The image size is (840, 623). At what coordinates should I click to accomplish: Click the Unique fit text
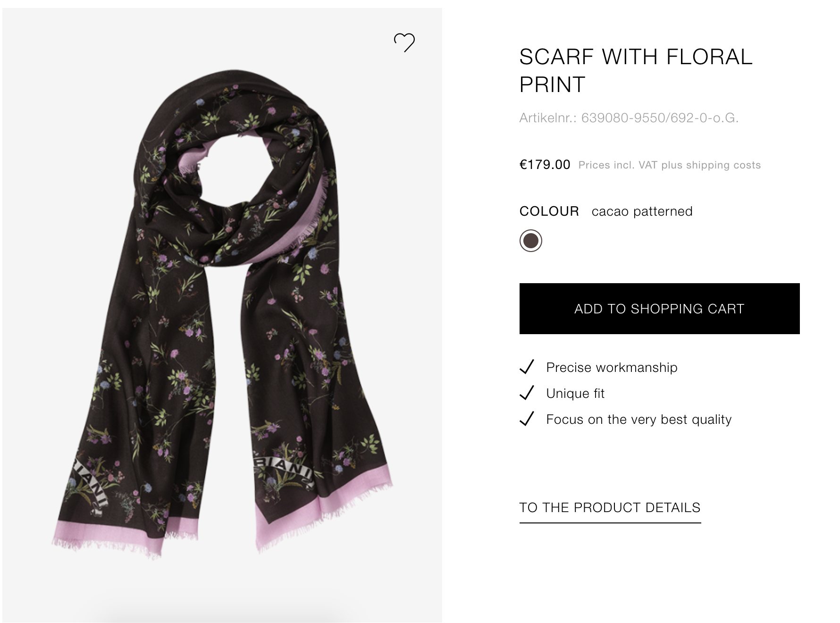575,393
